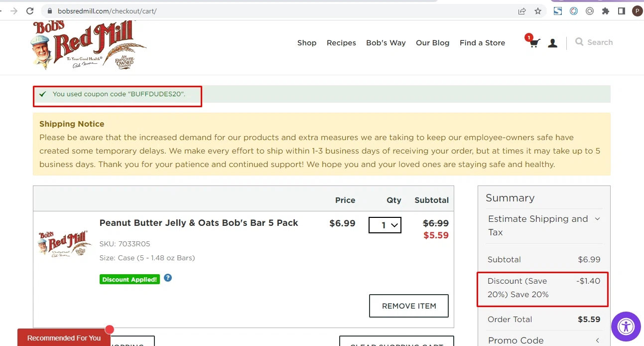Expand the Promo Code section

(544, 341)
